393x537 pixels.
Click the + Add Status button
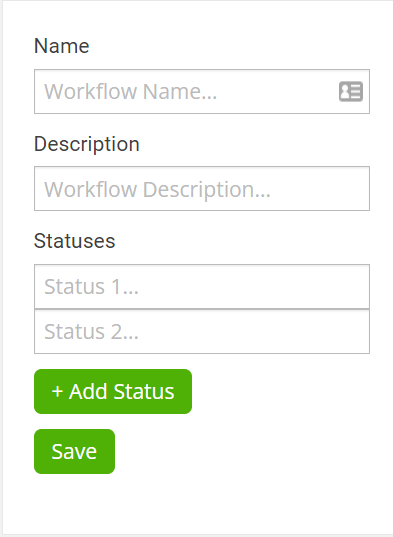pyautogui.click(x=113, y=391)
